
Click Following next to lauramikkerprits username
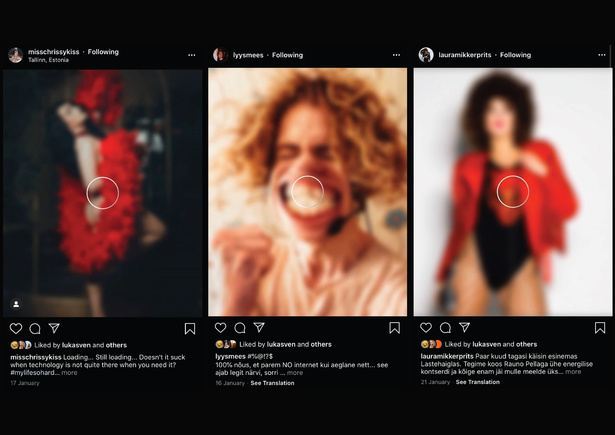(515, 55)
